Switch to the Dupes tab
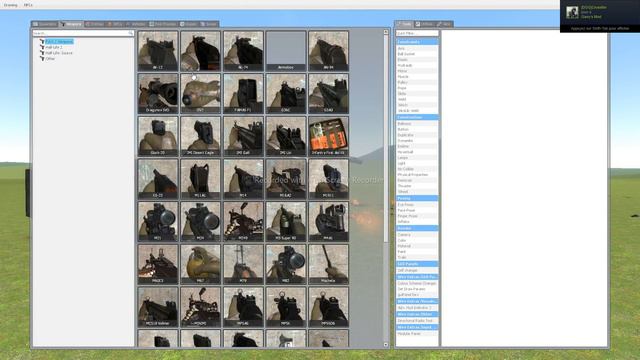 point(189,24)
